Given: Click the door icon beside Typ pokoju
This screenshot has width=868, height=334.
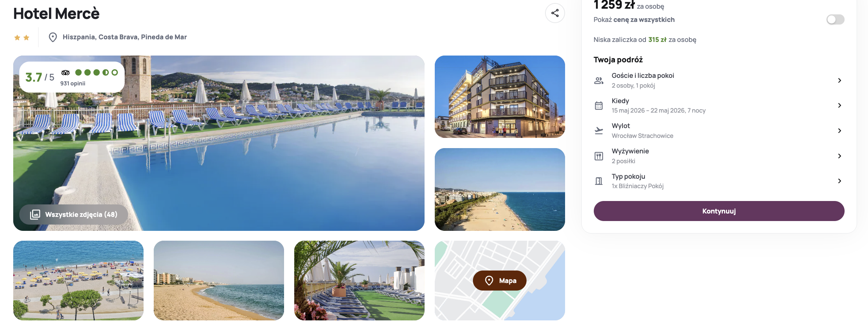Looking at the screenshot, I should pos(599,181).
